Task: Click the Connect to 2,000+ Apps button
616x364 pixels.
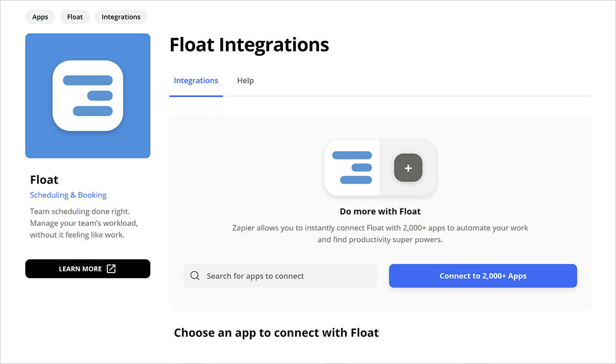Action: click(x=483, y=276)
